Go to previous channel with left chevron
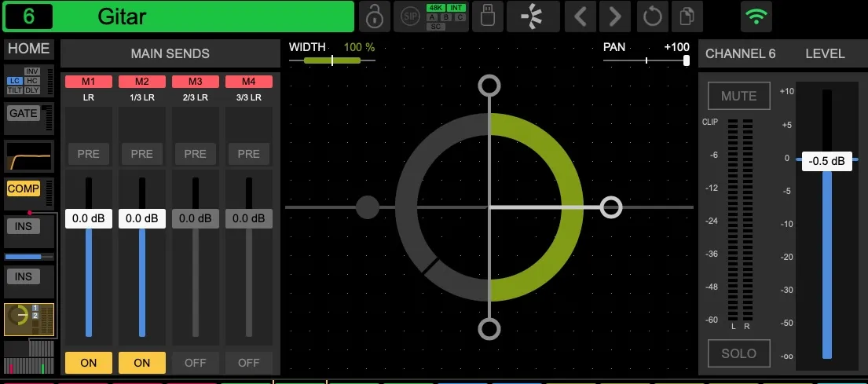868x384 pixels. pos(580,16)
